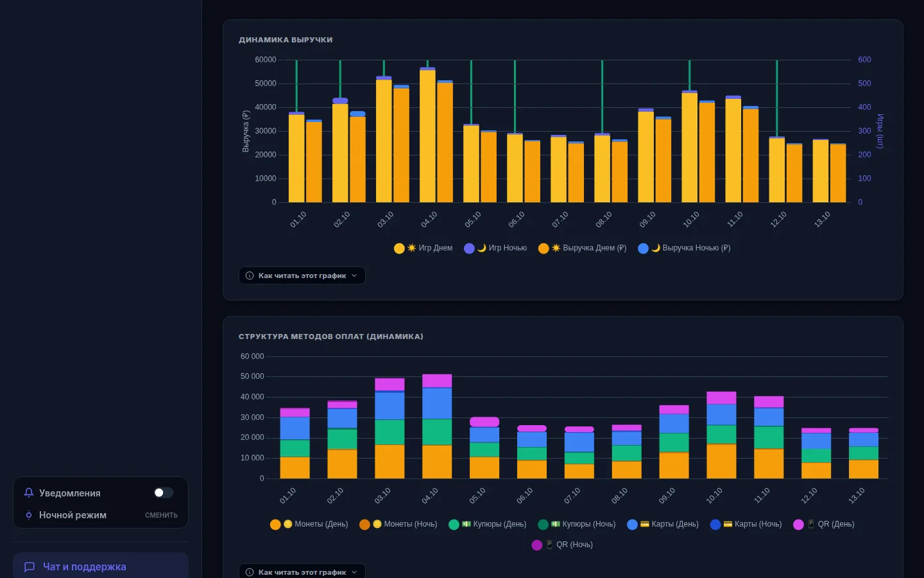Click orange coins segment of 10.10 payments bar

[721, 461]
